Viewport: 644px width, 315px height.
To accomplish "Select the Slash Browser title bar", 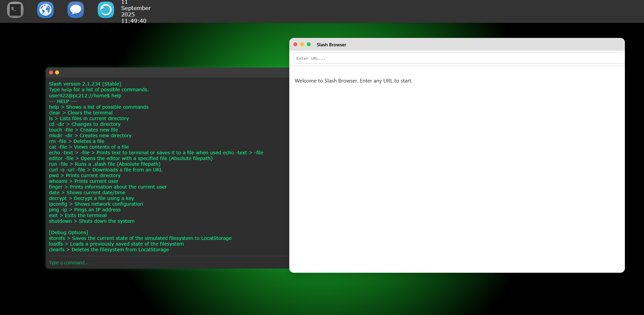I will pyautogui.click(x=331, y=45).
